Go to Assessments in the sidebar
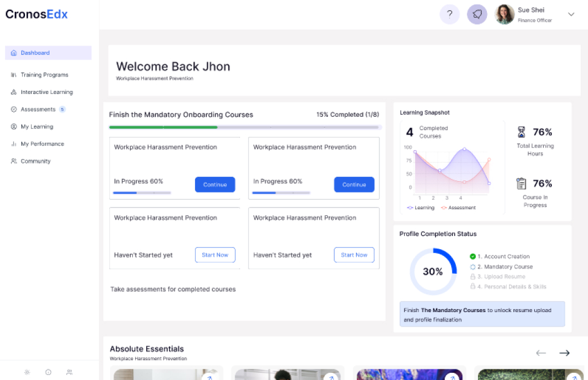Image resolution: width=588 pixels, height=380 pixels. (x=38, y=110)
